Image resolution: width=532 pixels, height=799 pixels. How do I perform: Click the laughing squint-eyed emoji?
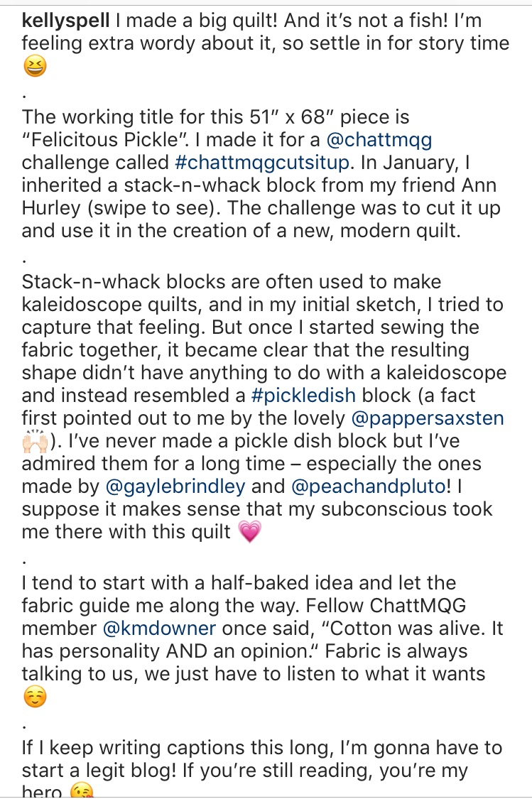(x=34, y=68)
